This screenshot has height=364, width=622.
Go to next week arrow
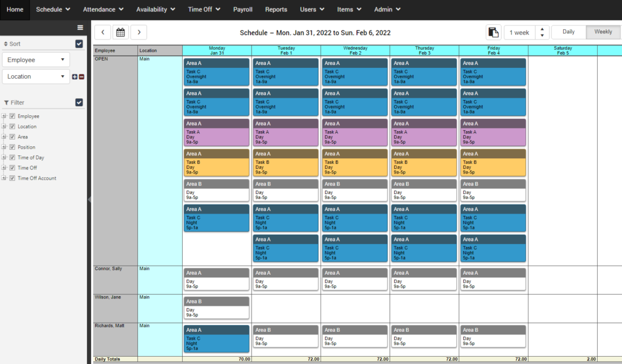tap(139, 33)
